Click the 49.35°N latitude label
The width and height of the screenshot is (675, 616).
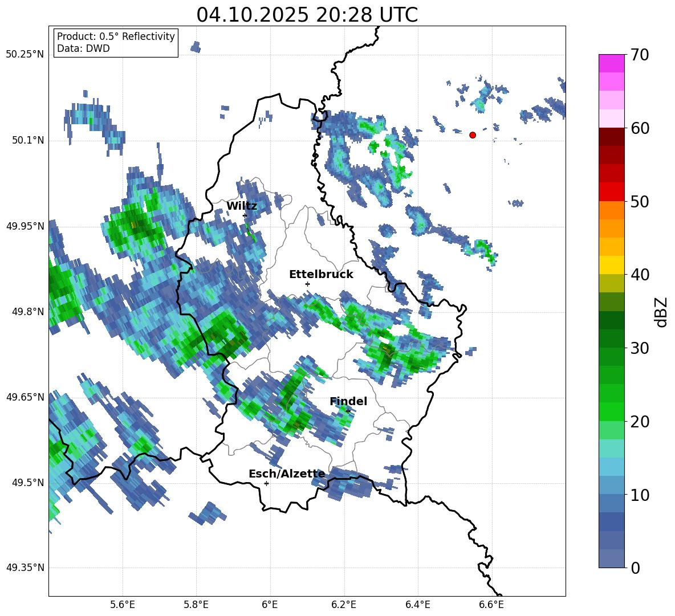pyautogui.click(x=25, y=568)
